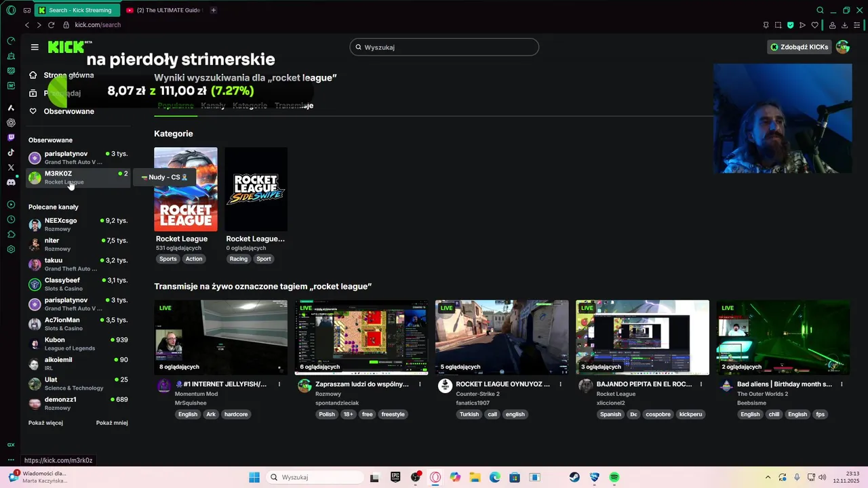Image resolution: width=868 pixels, height=488 pixels.
Task: Take a snapshot with the toolbar screenshot icon
Action: (778, 25)
